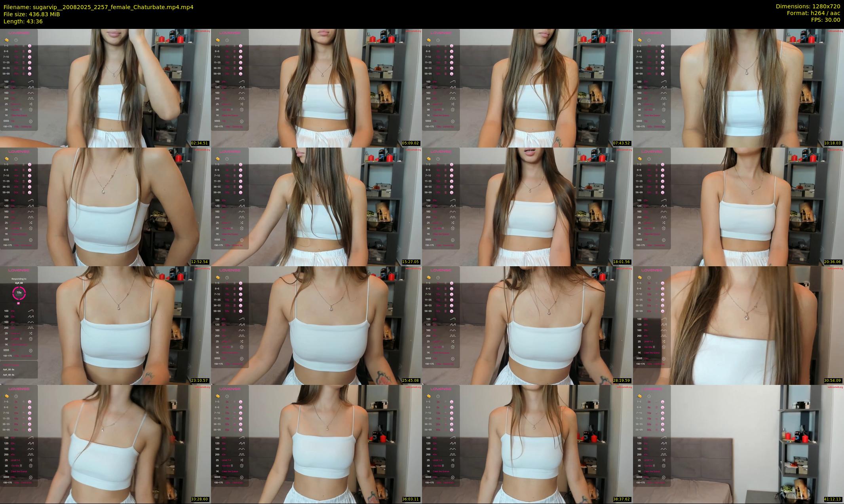Click the token coin icon in the 02:34.51 frame
The width and height of the screenshot is (844, 504).
point(7,40)
